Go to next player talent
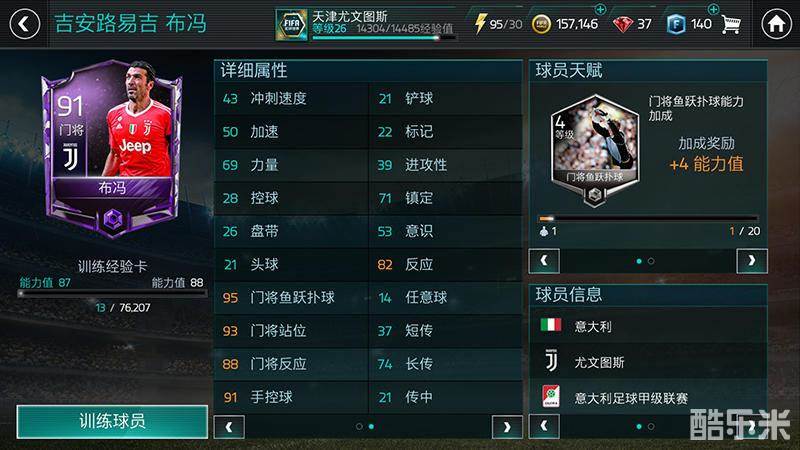 coord(752,261)
